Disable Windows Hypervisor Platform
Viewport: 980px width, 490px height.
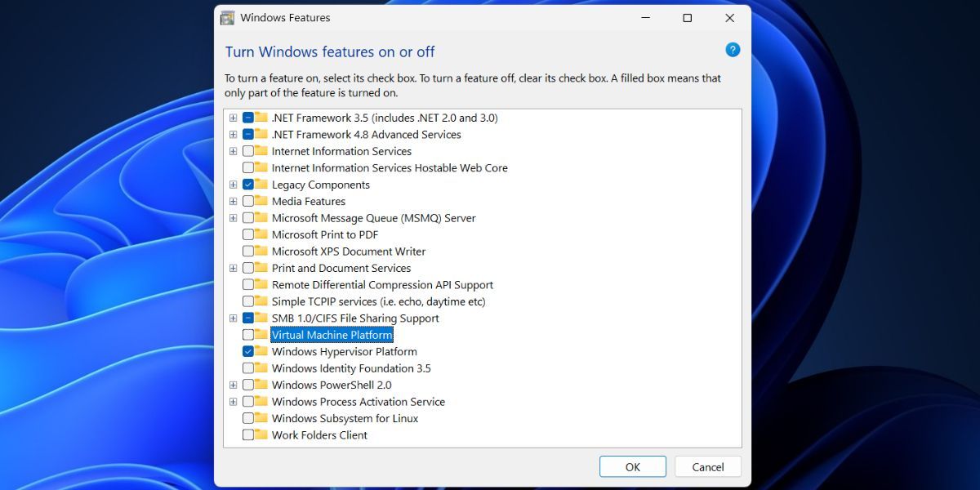click(x=248, y=351)
